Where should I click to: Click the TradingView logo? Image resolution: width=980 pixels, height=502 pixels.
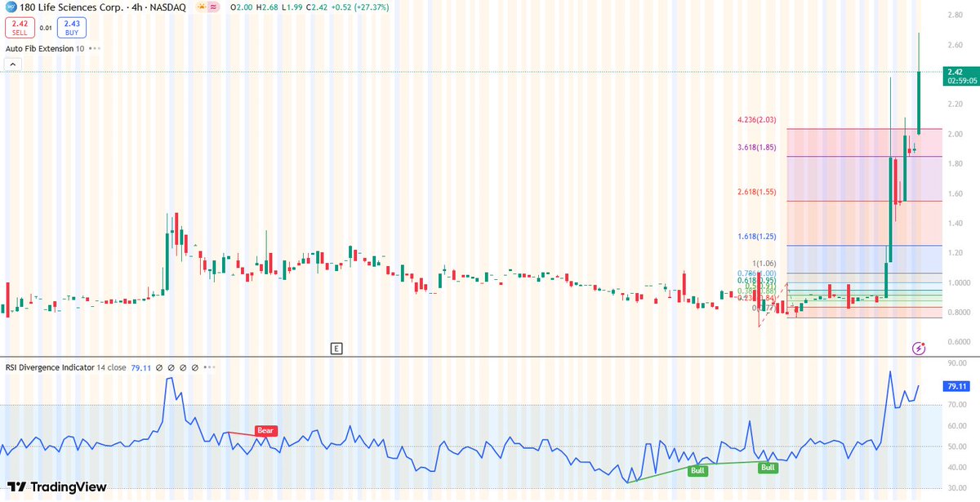click(x=57, y=486)
